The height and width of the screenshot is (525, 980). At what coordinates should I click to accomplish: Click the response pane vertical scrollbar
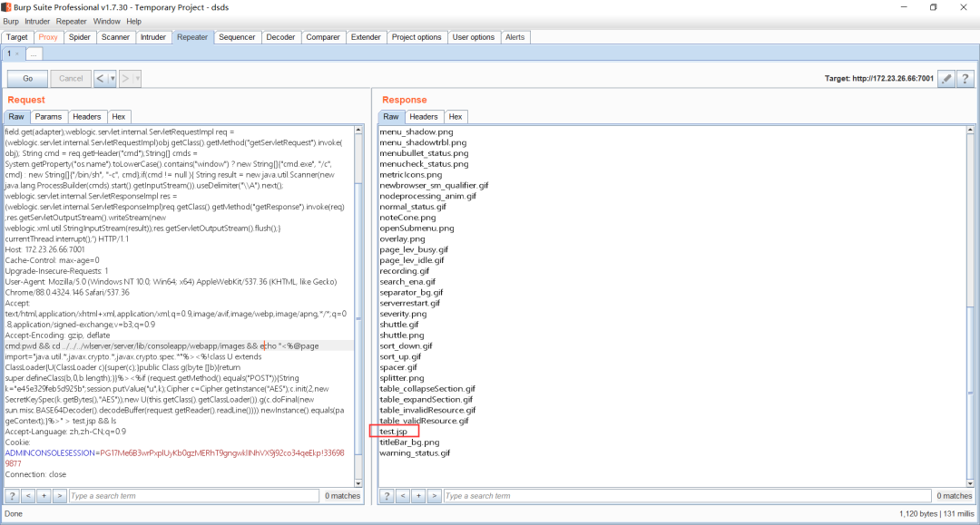(970, 306)
